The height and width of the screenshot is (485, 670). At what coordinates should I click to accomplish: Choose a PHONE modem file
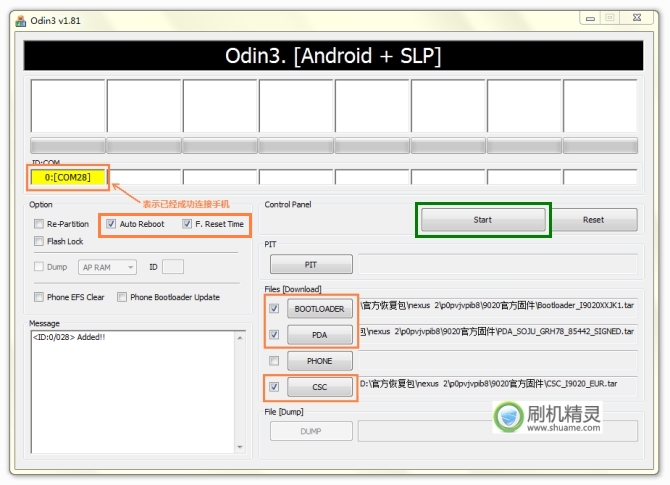tap(320, 361)
